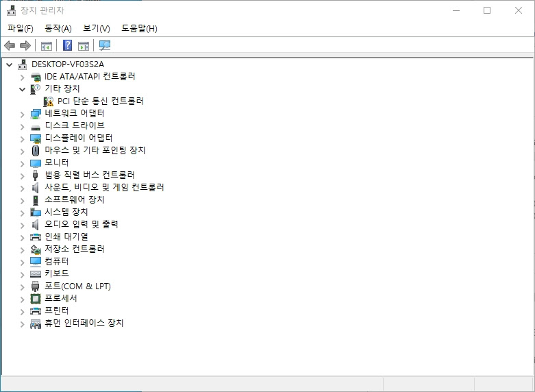Click the 기타 장치 question mark icon
The image size is (535, 392).
point(36,89)
